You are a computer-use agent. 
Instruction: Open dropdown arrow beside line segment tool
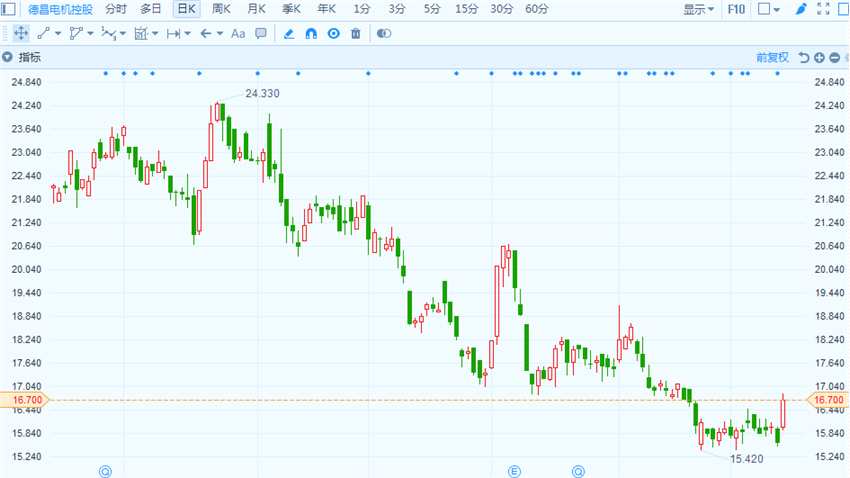58,34
